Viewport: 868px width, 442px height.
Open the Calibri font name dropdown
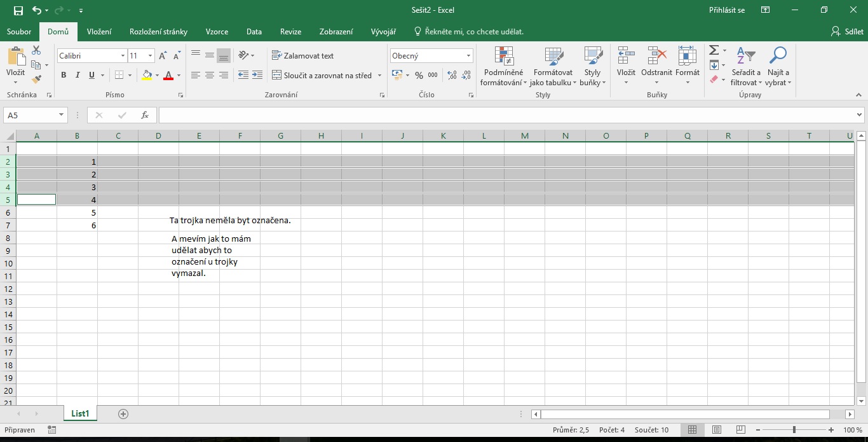click(x=123, y=56)
